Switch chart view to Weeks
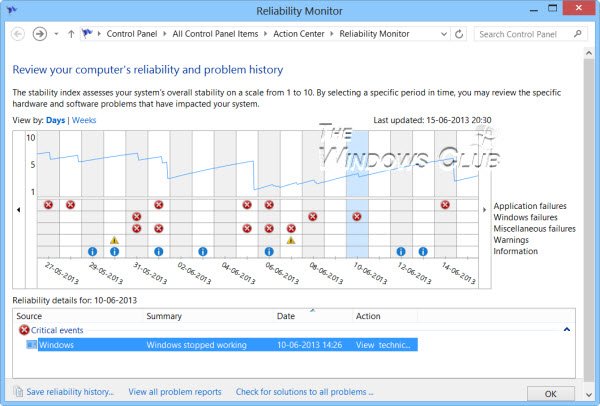The image size is (600, 406). click(84, 120)
